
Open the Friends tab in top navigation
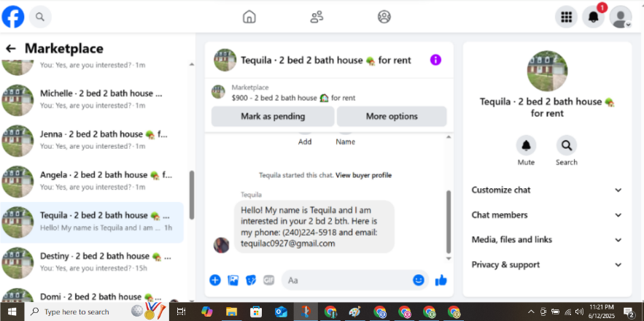click(x=317, y=17)
